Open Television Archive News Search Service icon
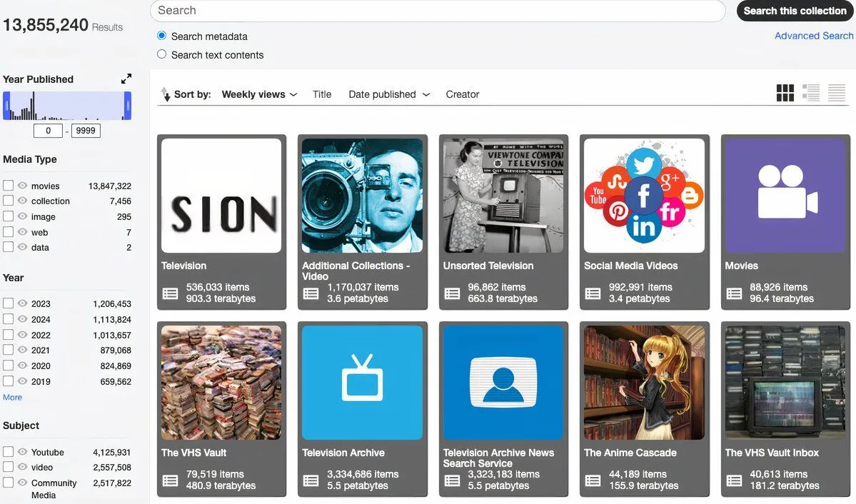This screenshot has width=856, height=504. (x=503, y=382)
